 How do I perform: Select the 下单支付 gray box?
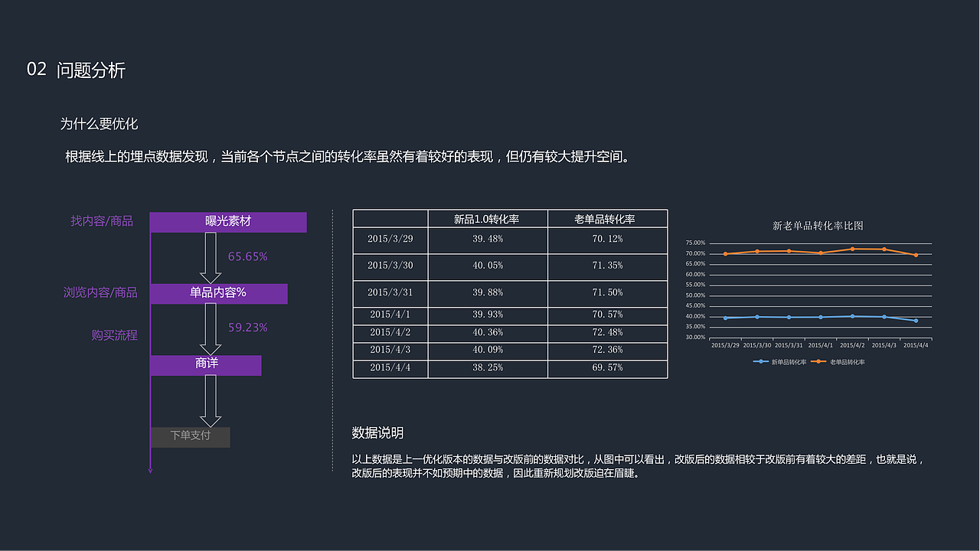click(x=190, y=437)
